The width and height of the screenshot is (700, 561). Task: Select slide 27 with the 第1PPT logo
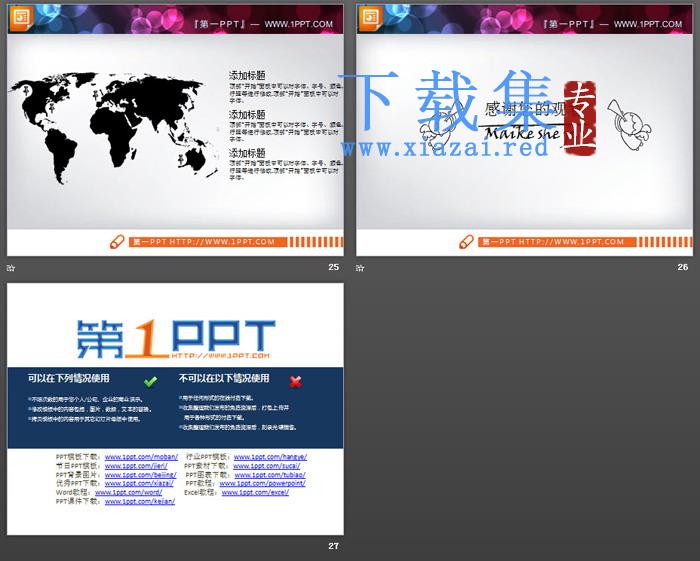point(175,409)
